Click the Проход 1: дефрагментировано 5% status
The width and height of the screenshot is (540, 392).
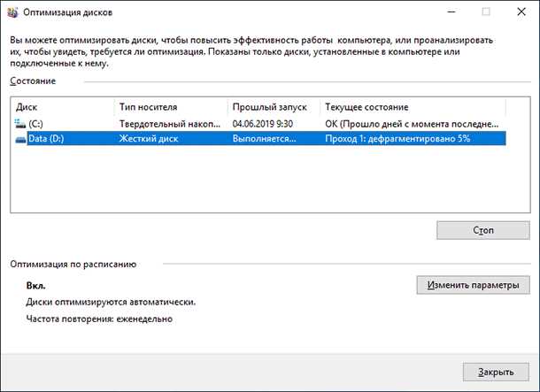click(x=397, y=139)
